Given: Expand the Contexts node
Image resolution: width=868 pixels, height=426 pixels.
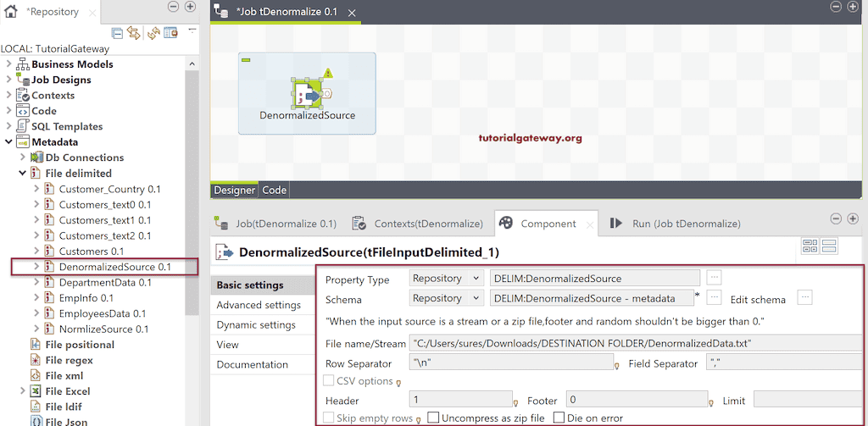Looking at the screenshot, I should pyautogui.click(x=8, y=95).
